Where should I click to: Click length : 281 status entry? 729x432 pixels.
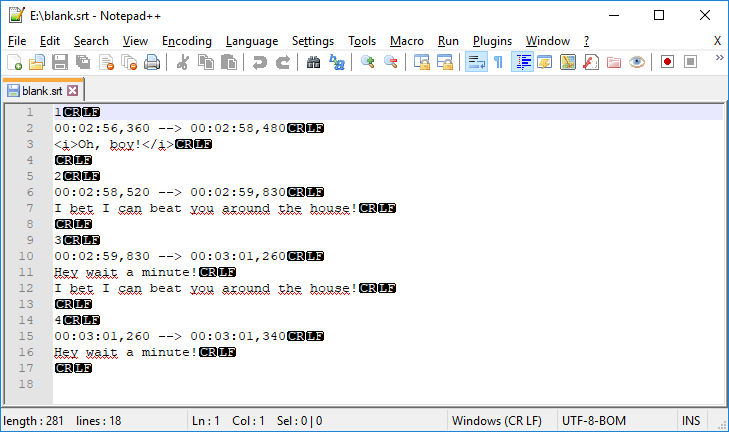33,421
